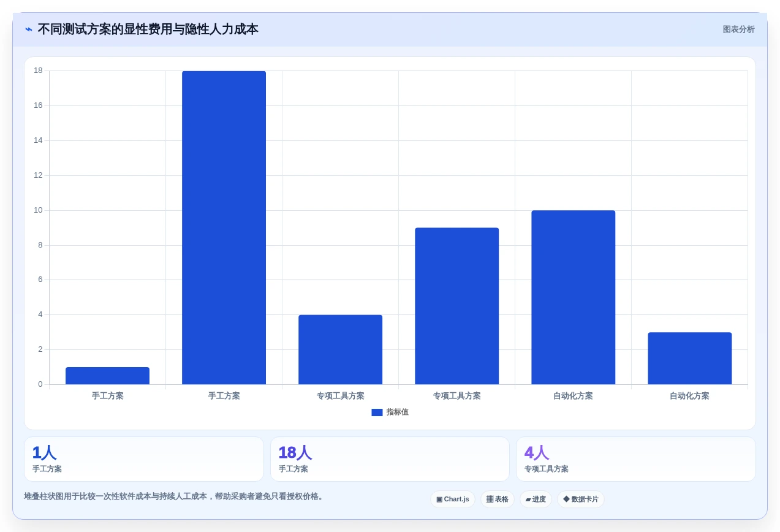The width and height of the screenshot is (780, 532).
Task: Open the 18人 手工方案 data card
Action: coord(390,459)
